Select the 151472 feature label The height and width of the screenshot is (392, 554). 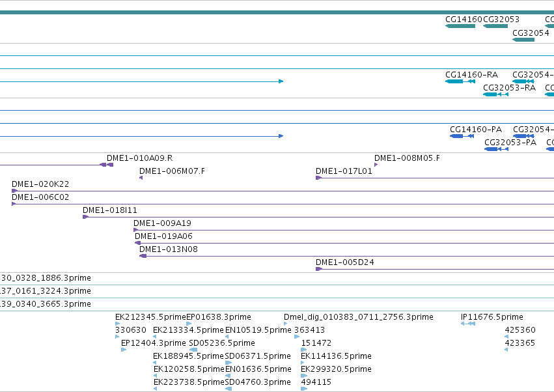click(x=316, y=343)
